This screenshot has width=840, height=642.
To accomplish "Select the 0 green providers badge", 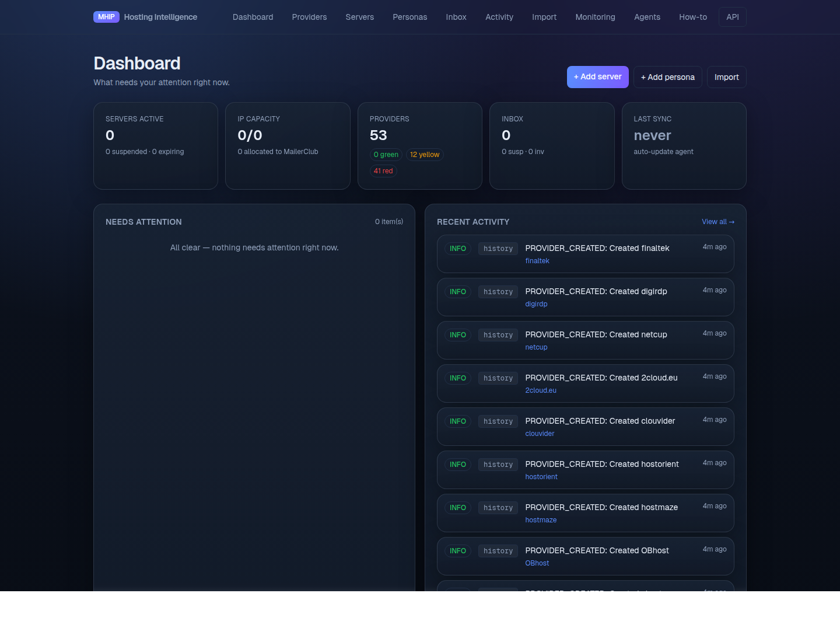I will pos(386,155).
